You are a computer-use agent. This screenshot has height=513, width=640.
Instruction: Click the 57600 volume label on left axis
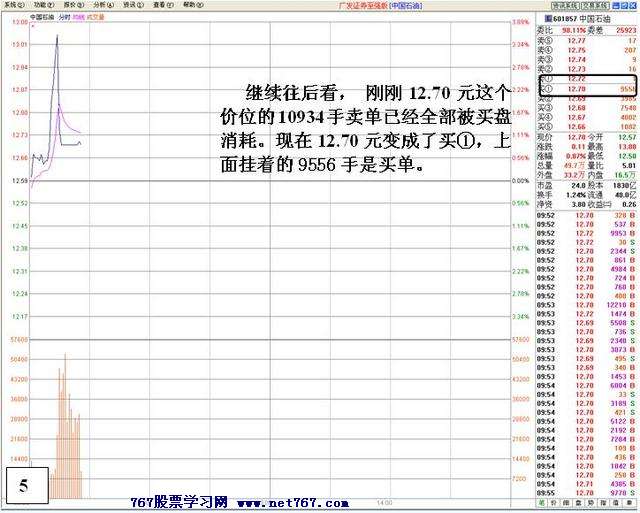coord(19,340)
